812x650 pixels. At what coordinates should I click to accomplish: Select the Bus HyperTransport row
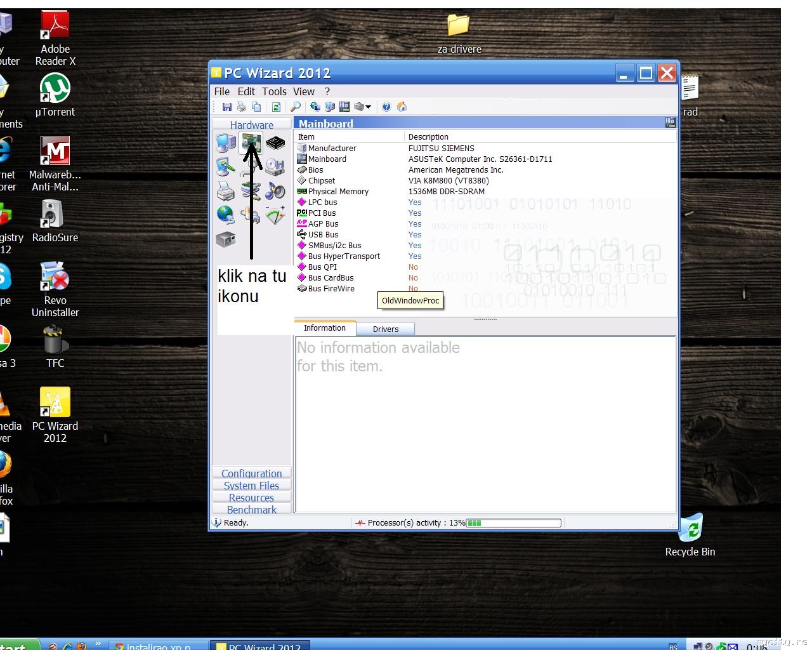click(x=486, y=256)
